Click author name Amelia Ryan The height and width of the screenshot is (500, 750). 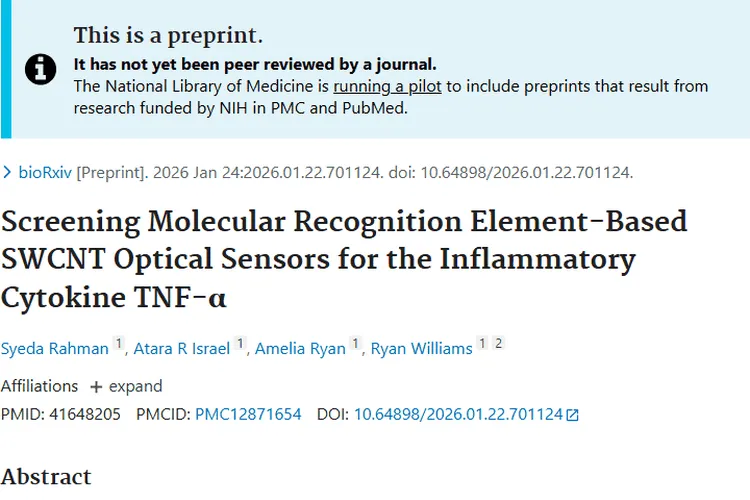tap(300, 348)
